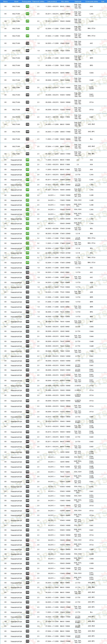Click ON icon in the Multivan BLJ row
This screenshot has height=644, width=107.
pyautogui.click(x=27, y=139)
